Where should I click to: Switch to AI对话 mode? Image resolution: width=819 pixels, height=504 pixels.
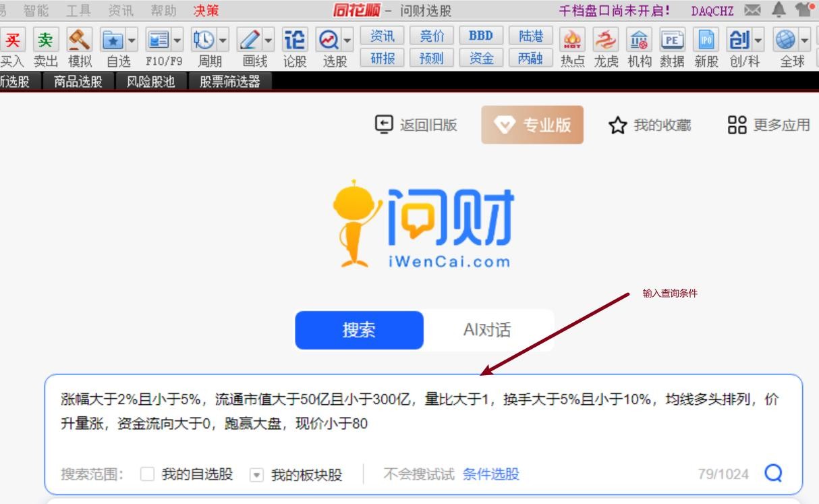tap(487, 330)
